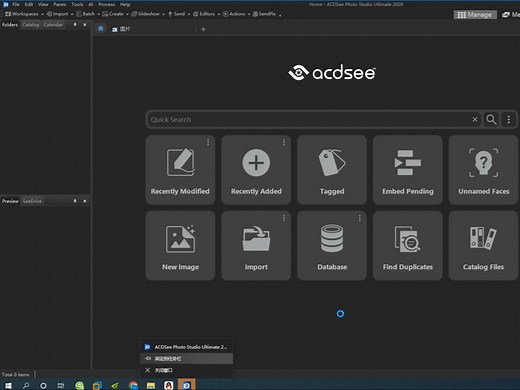Switch to the pictures folder tab
This screenshot has width=520, height=390.
pyautogui.click(x=121, y=29)
